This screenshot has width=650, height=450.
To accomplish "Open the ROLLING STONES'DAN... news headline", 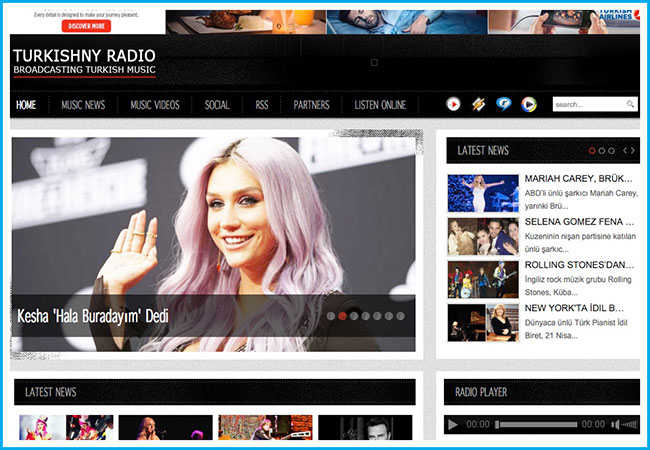I will (579, 265).
